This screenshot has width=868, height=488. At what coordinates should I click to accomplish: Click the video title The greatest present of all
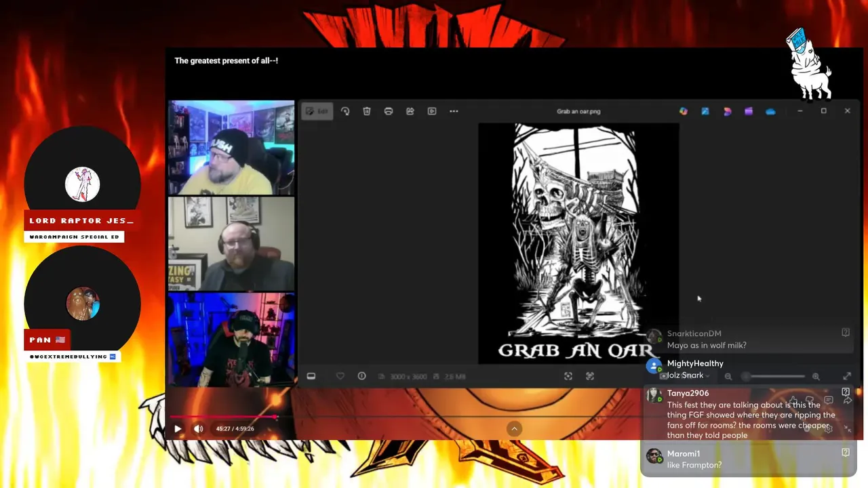point(226,60)
